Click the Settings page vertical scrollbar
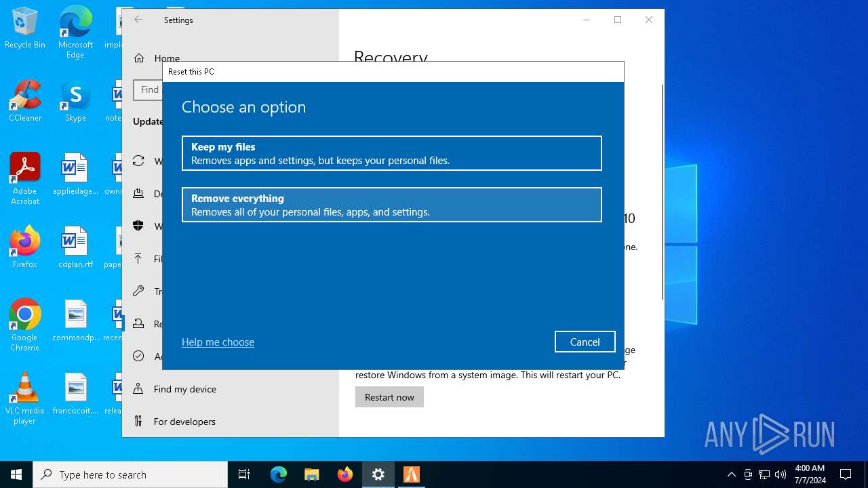Image resolution: width=868 pixels, height=488 pixels. point(663,192)
